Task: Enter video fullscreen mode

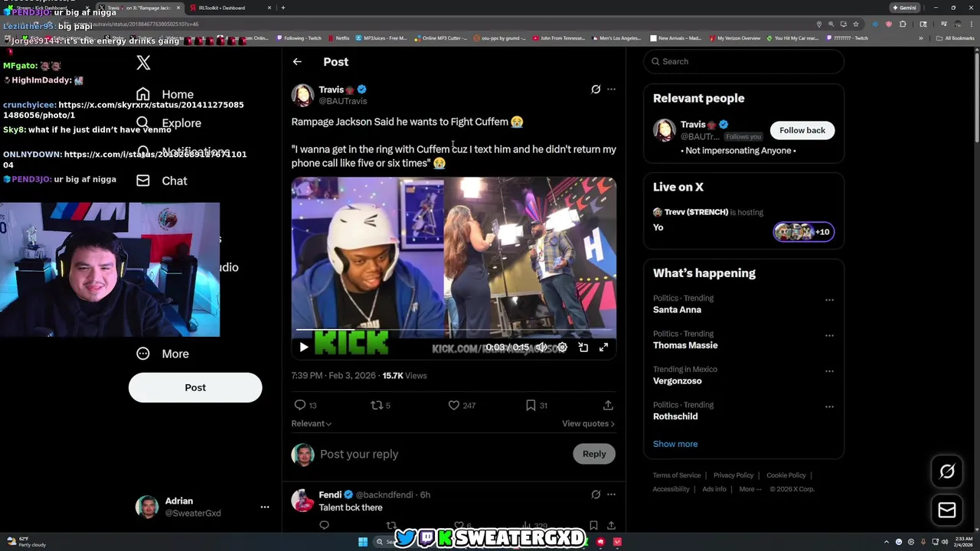Action: click(x=603, y=347)
